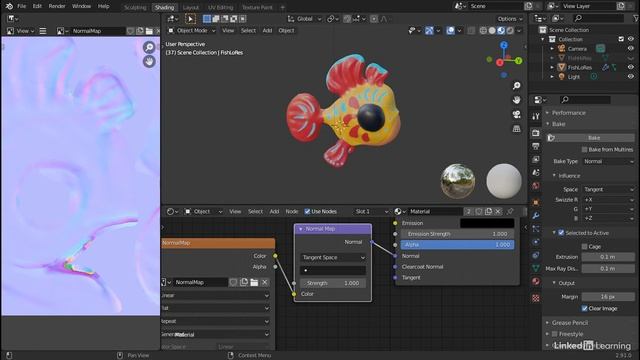Click the zoom magnifier in the image editor
This screenshot has width=640, height=360.
pyautogui.click(x=149, y=47)
